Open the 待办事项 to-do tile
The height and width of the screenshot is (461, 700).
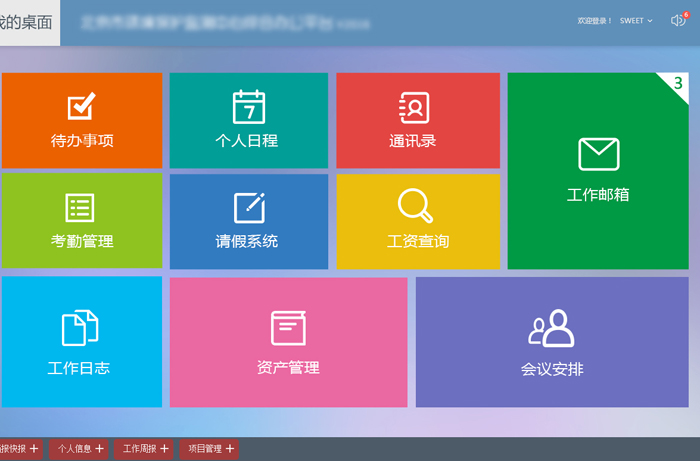click(81, 120)
